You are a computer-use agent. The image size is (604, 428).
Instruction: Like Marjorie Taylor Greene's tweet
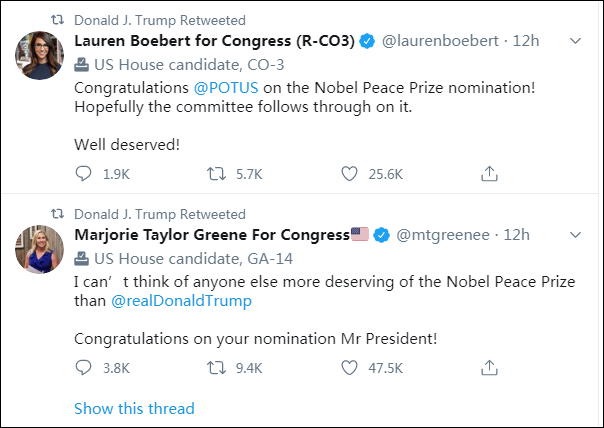coord(349,368)
